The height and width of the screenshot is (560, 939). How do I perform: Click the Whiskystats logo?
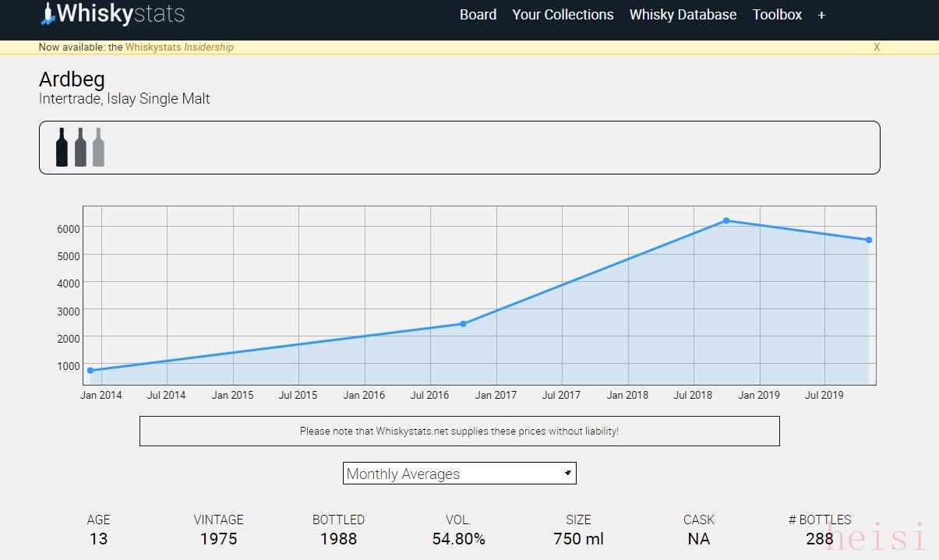pyautogui.click(x=112, y=14)
